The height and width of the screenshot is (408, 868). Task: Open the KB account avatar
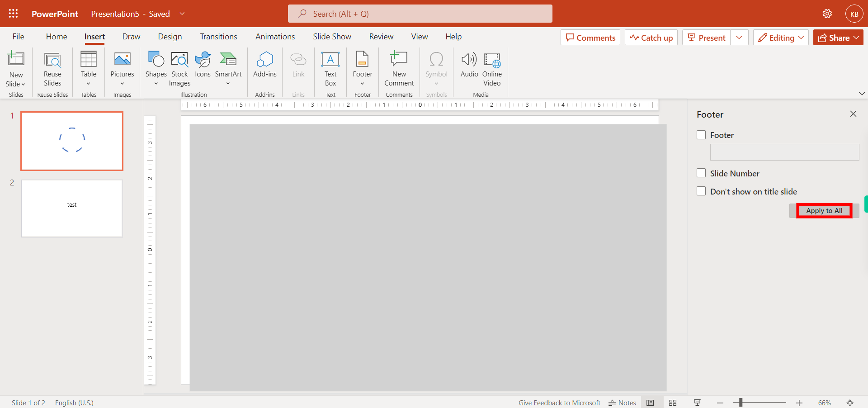[854, 14]
